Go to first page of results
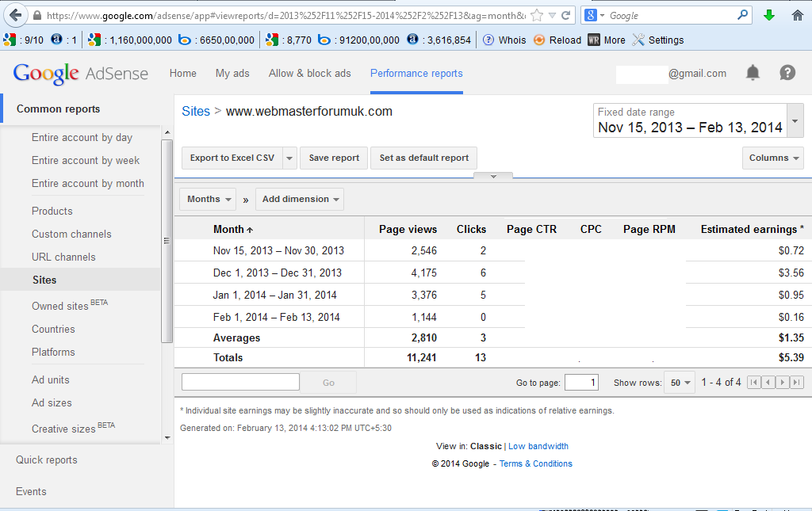The width and height of the screenshot is (812, 511). click(x=754, y=383)
